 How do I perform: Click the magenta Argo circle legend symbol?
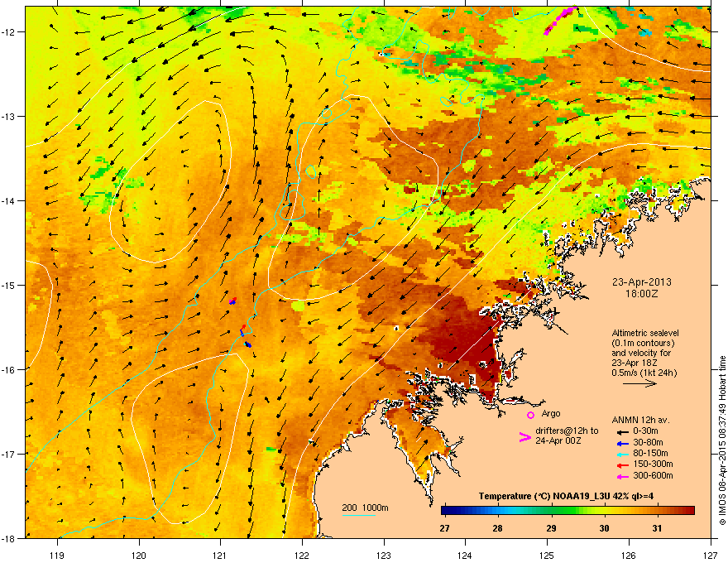tap(530, 415)
